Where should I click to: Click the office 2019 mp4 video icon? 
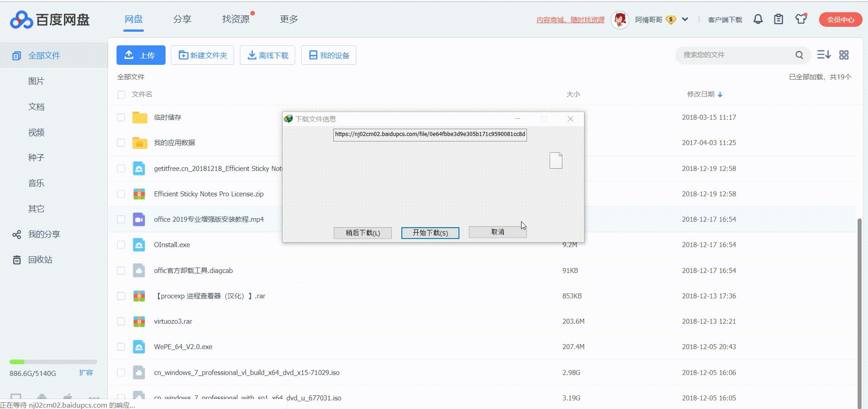[139, 219]
